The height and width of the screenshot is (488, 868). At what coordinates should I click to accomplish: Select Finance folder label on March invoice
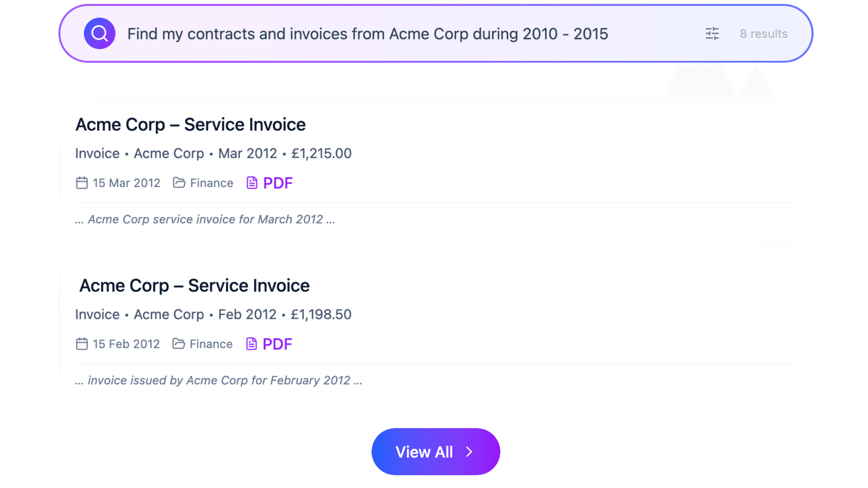(211, 183)
